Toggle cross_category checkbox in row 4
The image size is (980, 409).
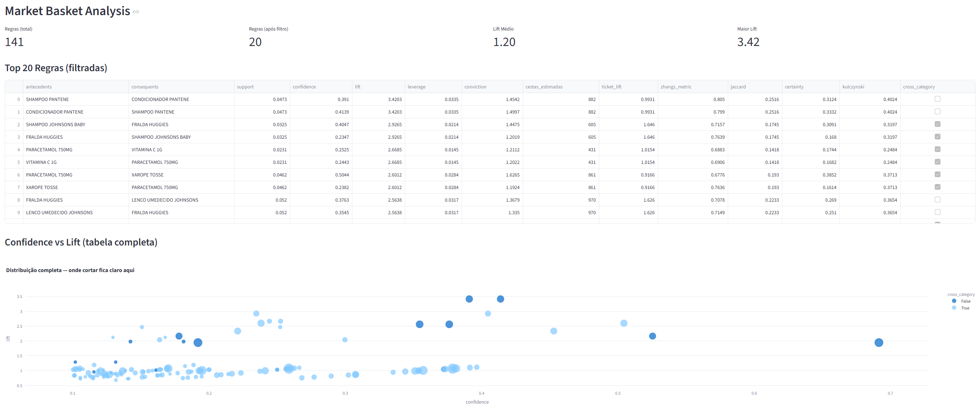click(937, 149)
